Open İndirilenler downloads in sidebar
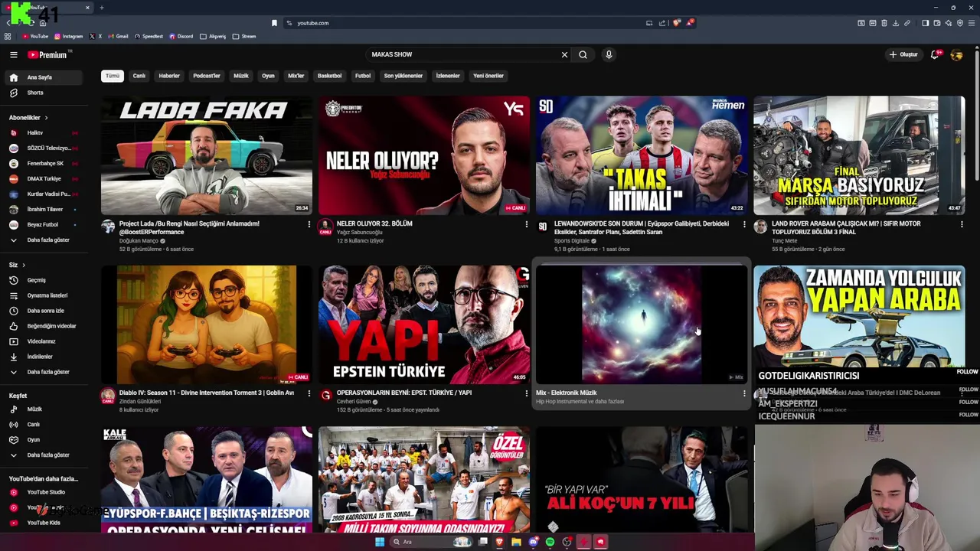 45,357
